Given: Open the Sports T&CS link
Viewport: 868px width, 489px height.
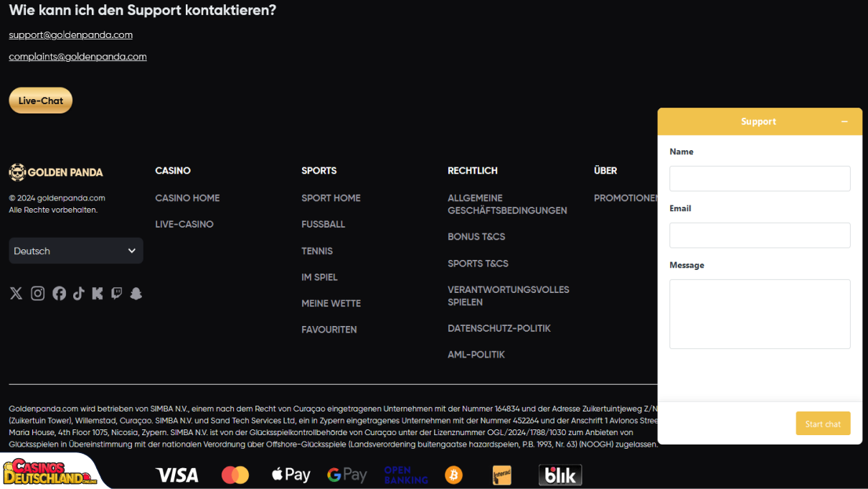Looking at the screenshot, I should click(x=478, y=264).
